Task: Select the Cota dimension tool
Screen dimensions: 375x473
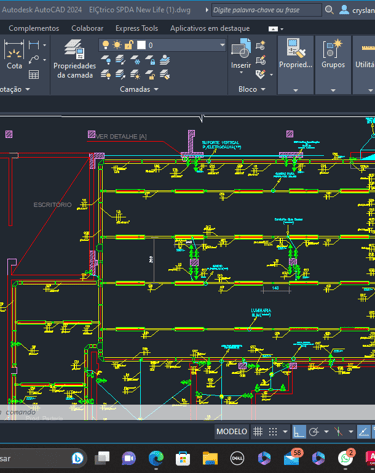Action: point(14,55)
